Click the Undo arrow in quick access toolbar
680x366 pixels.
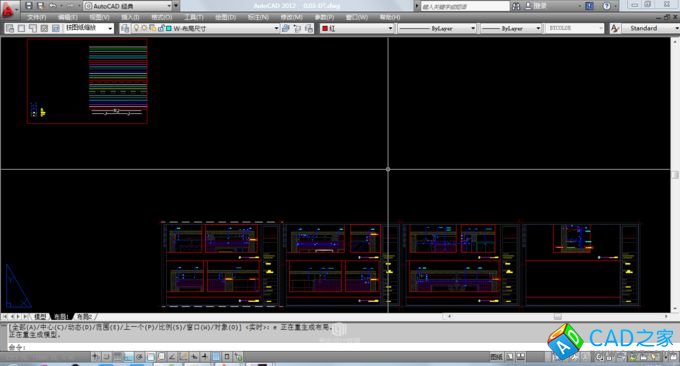52,6
